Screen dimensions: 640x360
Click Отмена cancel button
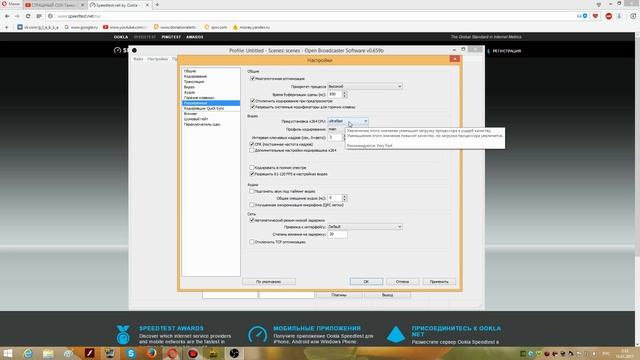[402, 282]
